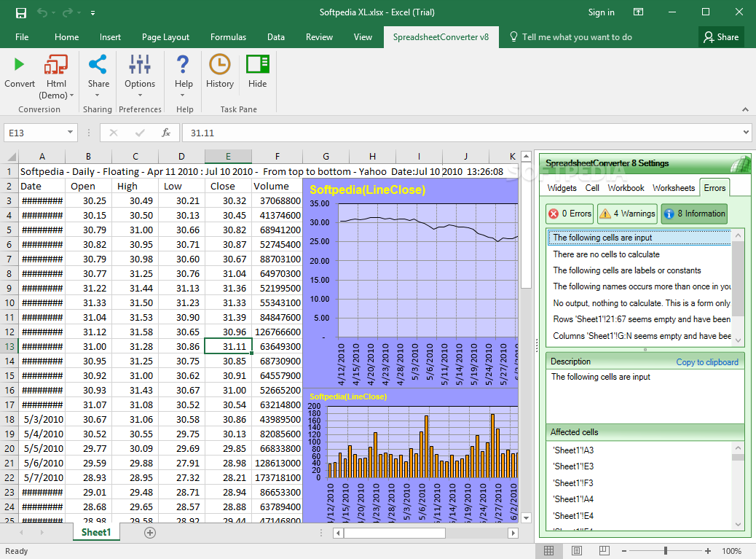Expand the Help dropdown arrow
The image size is (756, 559).
tap(184, 95)
